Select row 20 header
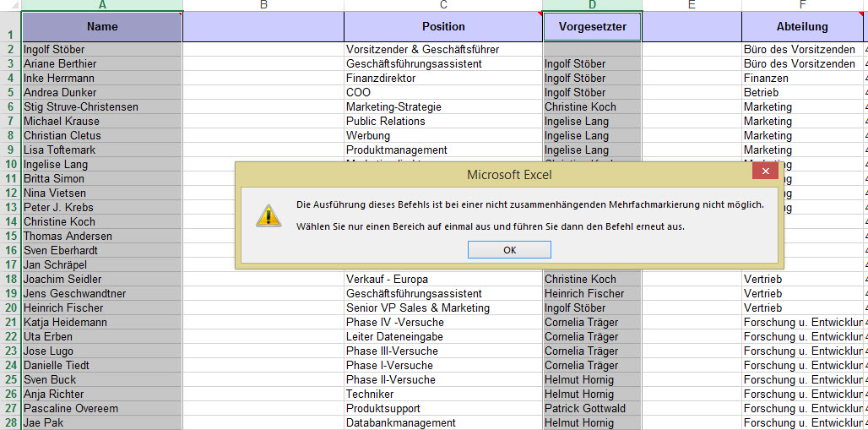 click(10, 308)
